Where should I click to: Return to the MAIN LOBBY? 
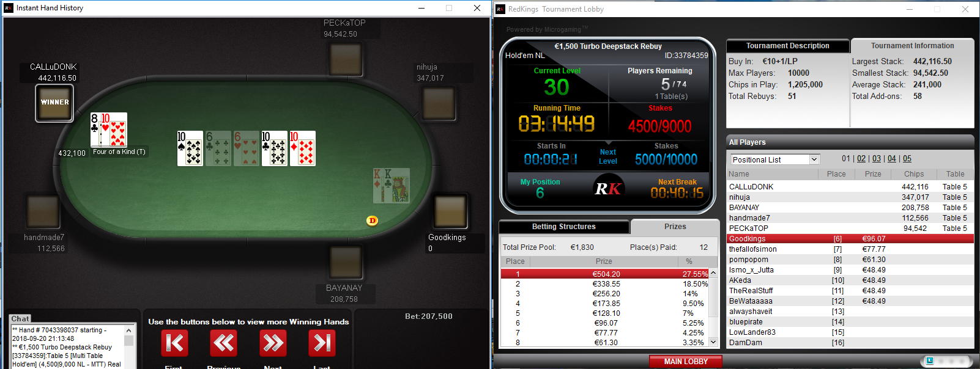tap(686, 362)
